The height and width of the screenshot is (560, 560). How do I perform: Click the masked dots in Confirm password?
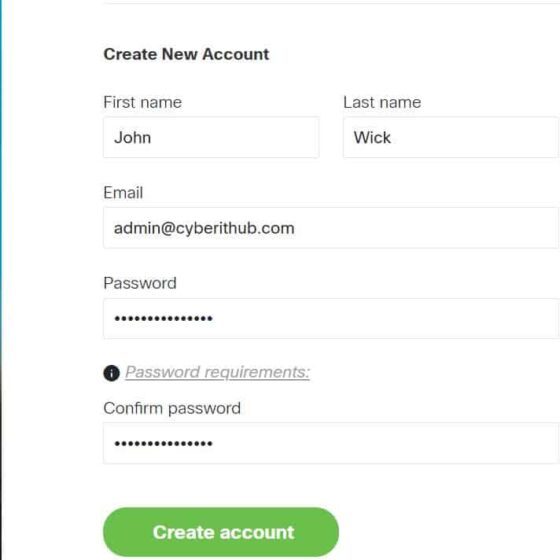coord(164,444)
